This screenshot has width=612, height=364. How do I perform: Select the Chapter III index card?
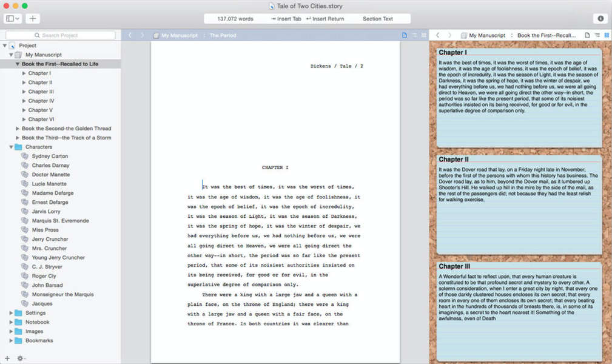[x=519, y=311]
